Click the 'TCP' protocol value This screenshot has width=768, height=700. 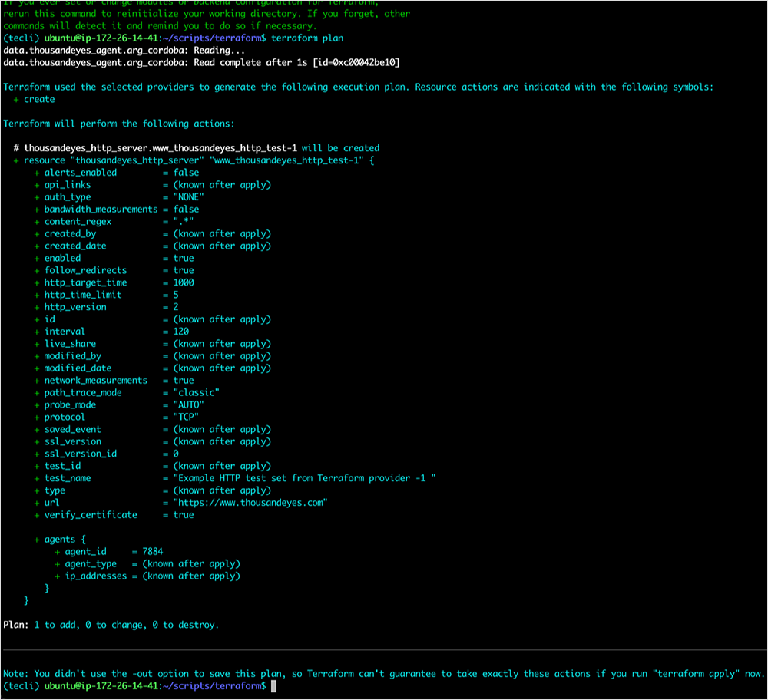point(185,417)
